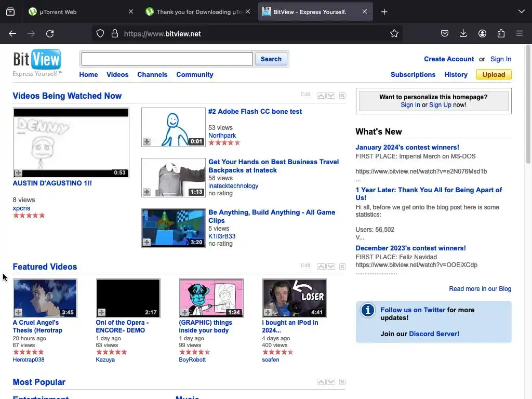Open AUSTIN D'AGUSTINO large video thumbnail

(71, 143)
